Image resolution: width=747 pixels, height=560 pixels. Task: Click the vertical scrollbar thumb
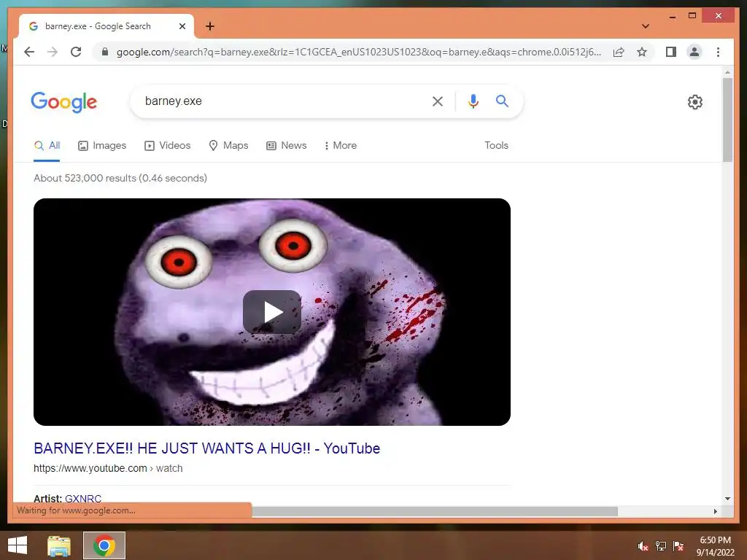click(x=727, y=120)
